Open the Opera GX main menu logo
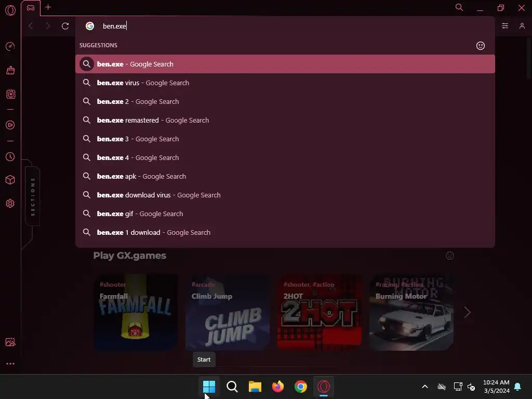This screenshot has width=532, height=399. tap(10, 10)
